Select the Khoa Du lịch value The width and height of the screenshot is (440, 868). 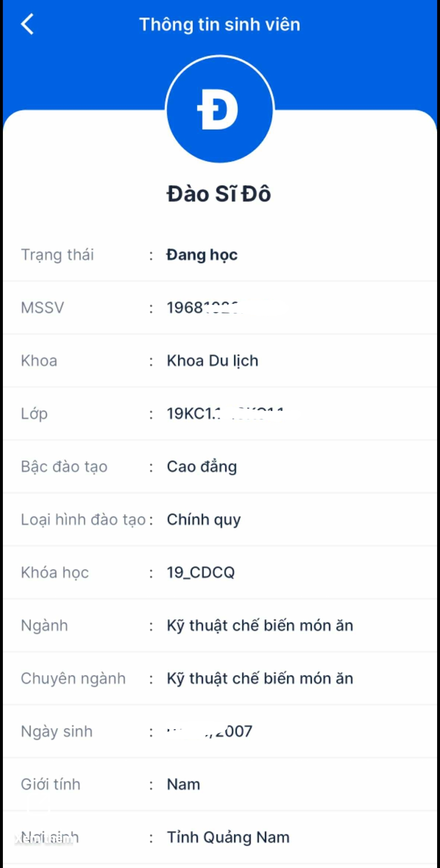pyautogui.click(x=212, y=361)
